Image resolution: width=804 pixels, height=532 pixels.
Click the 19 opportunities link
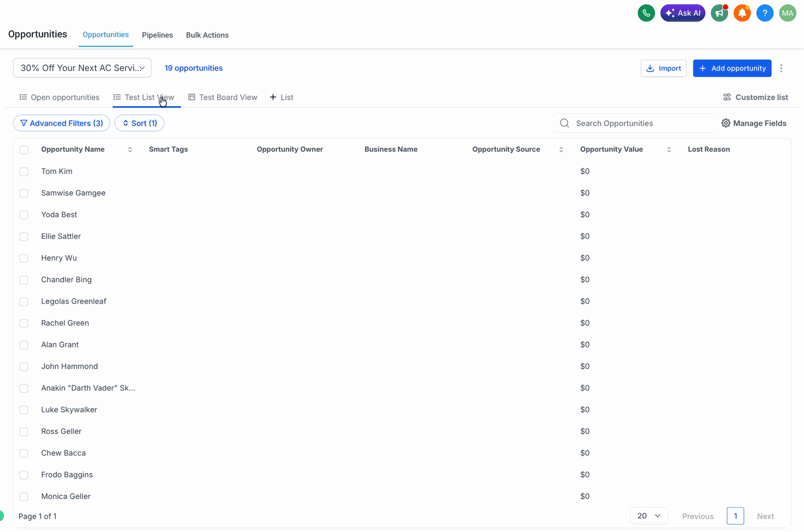[x=194, y=68]
